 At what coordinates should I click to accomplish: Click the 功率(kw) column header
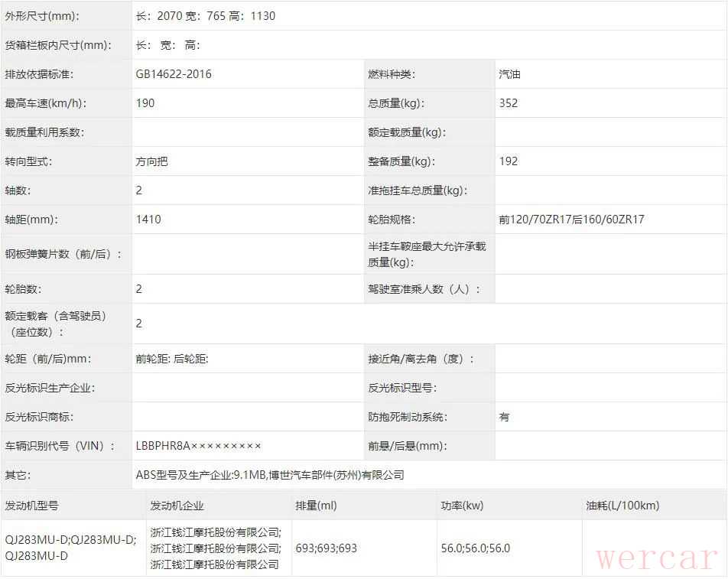[x=463, y=506]
